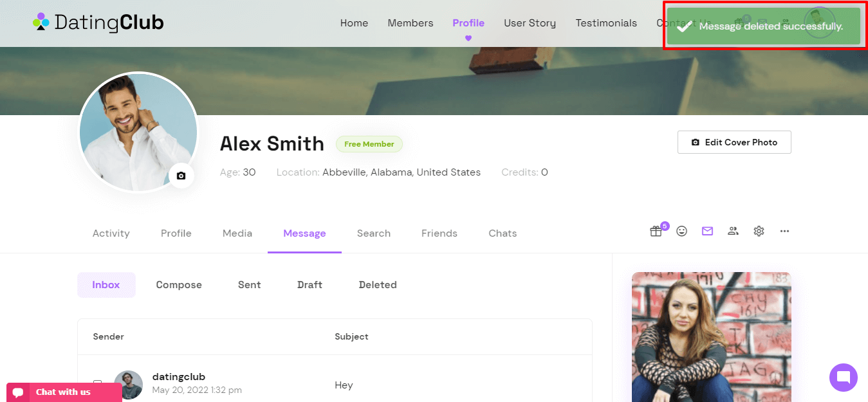Open the Hey message subject
Viewport: 868px width, 402px height.
344,385
